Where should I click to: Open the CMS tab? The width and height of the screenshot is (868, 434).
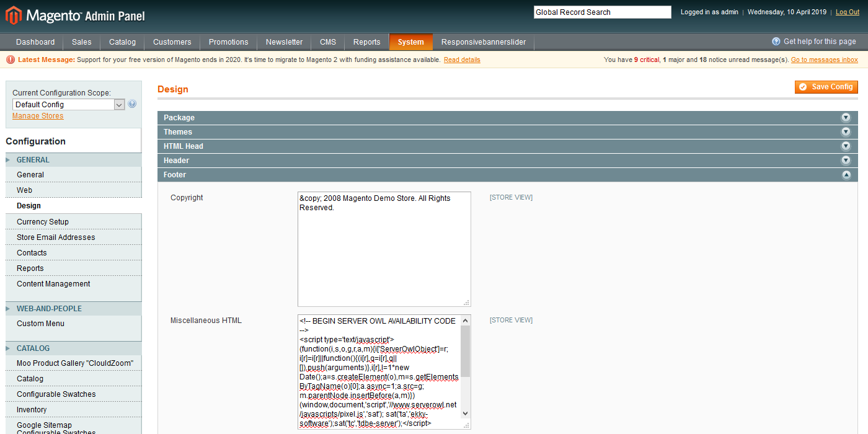coord(327,42)
